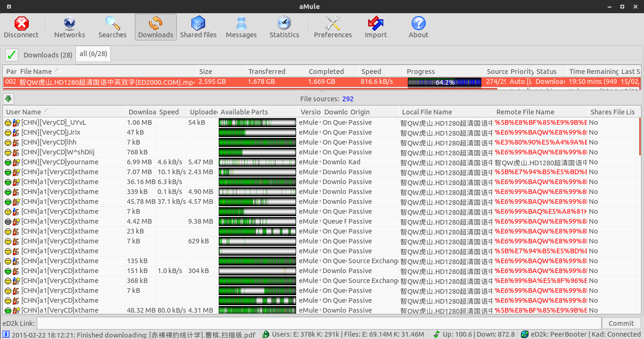Open the Searches window
This screenshot has height=339, width=644.
tap(112, 27)
